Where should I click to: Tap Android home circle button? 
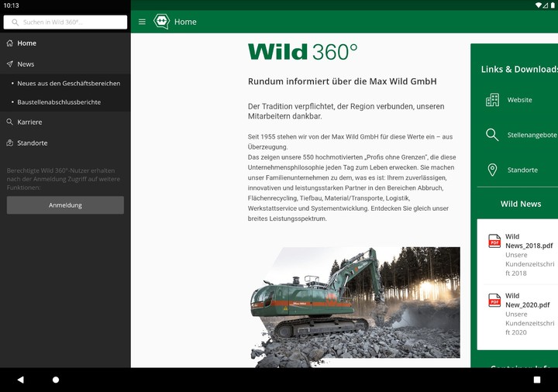(x=56, y=380)
